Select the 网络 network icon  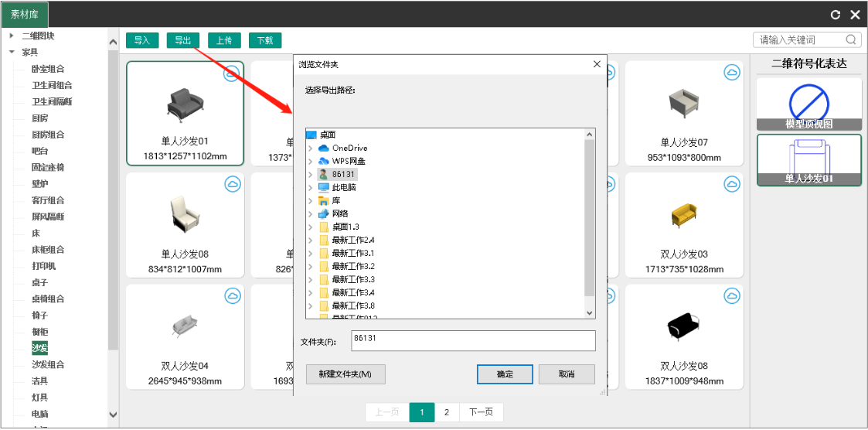324,213
